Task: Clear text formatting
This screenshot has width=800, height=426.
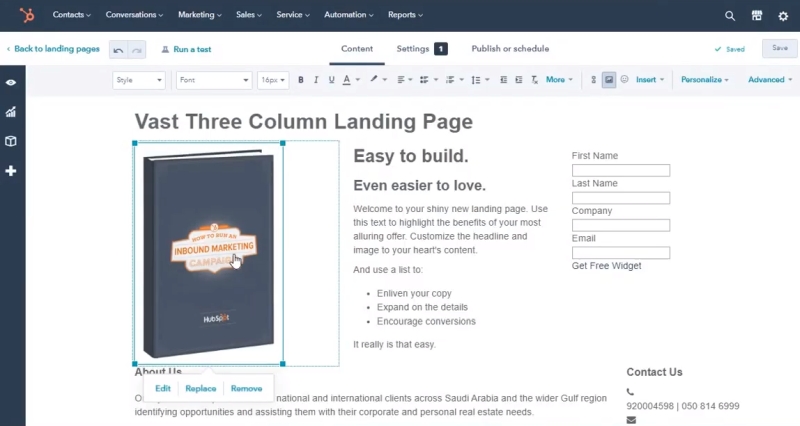Action: click(x=534, y=80)
